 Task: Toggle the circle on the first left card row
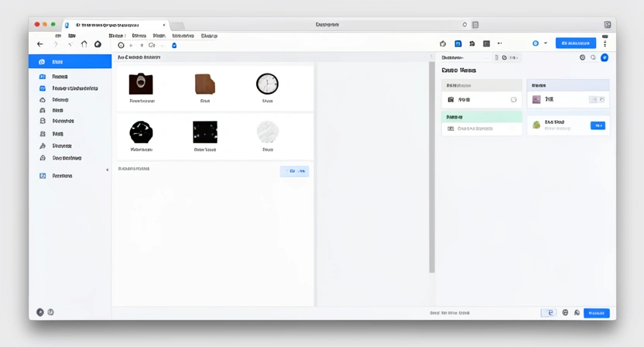[513, 100]
